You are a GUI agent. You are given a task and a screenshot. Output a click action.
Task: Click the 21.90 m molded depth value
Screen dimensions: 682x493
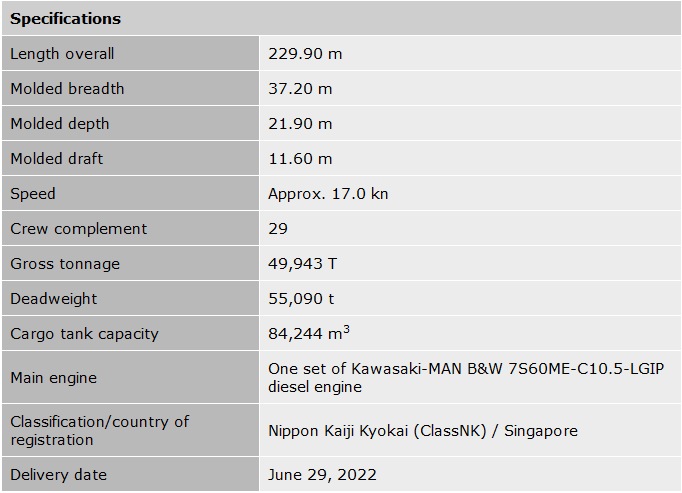pyautogui.click(x=300, y=124)
